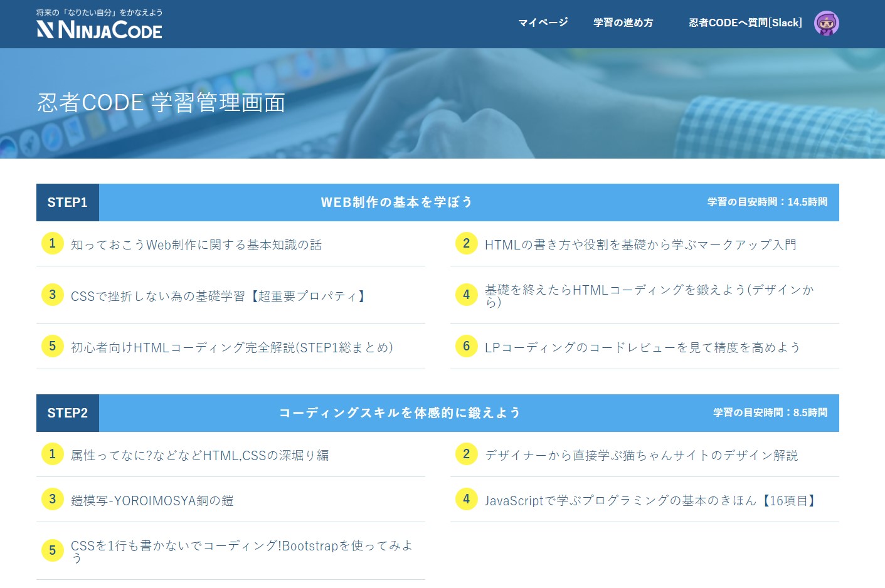Click tagline 将来の「なりたい自分」をかなえよう
The image size is (885, 588).
click(99, 13)
